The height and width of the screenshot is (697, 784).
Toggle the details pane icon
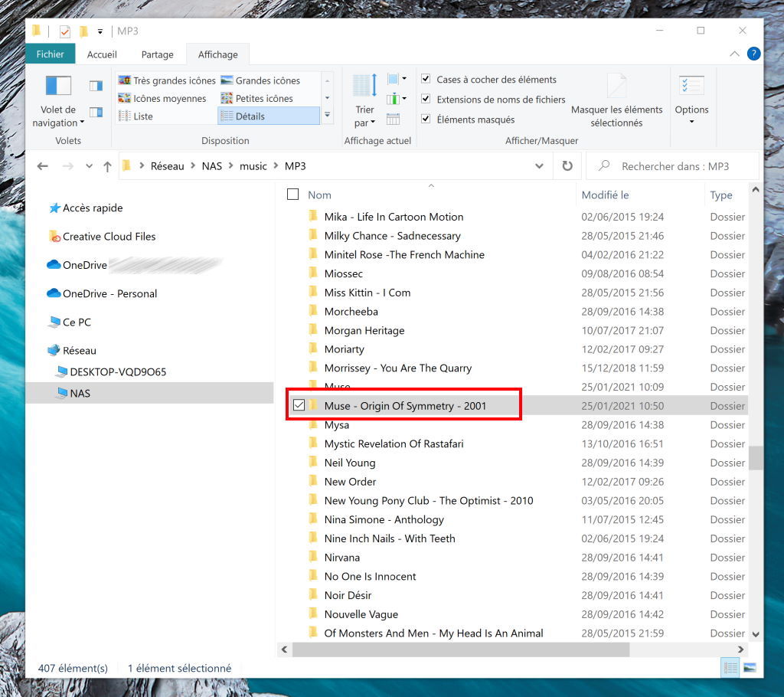pyautogui.click(x=96, y=112)
